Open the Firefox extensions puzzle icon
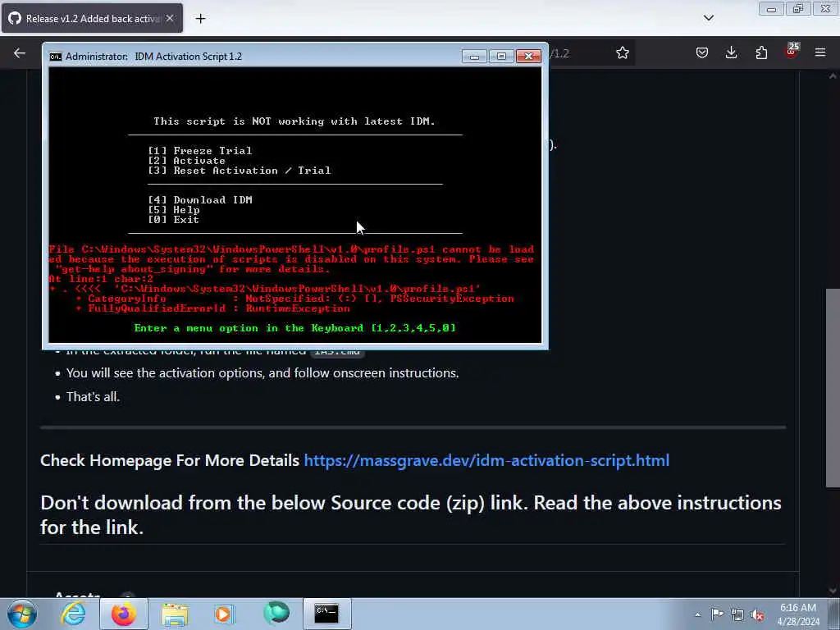This screenshot has width=840, height=630. (761, 52)
